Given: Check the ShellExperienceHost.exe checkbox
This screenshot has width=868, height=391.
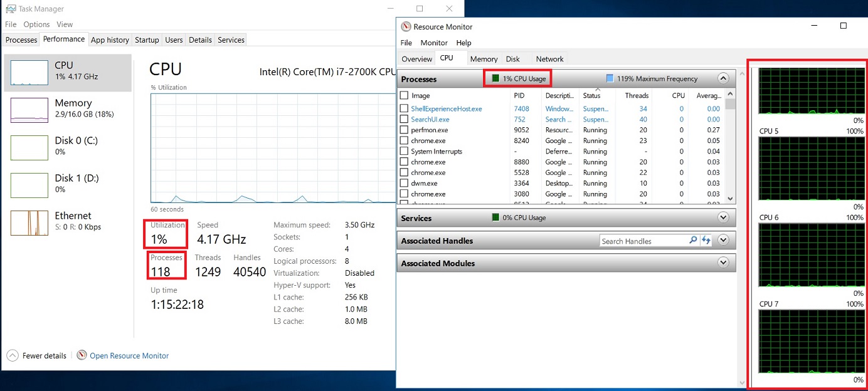Looking at the screenshot, I should tap(404, 109).
